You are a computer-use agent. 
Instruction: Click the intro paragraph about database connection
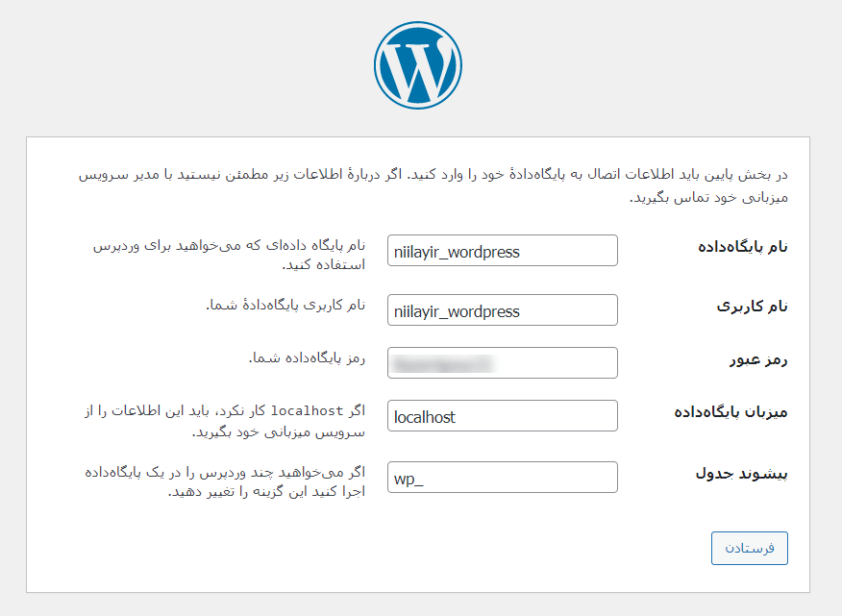pos(433,185)
